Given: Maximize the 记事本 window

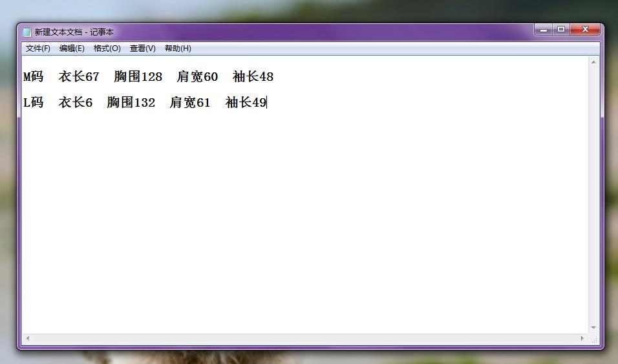Looking at the screenshot, I should click(561, 30).
